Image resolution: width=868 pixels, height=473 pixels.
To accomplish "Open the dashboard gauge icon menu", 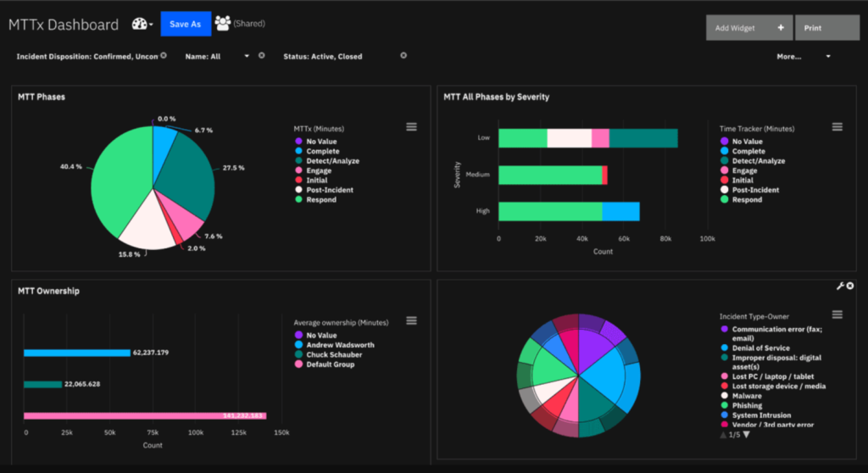I will [142, 24].
